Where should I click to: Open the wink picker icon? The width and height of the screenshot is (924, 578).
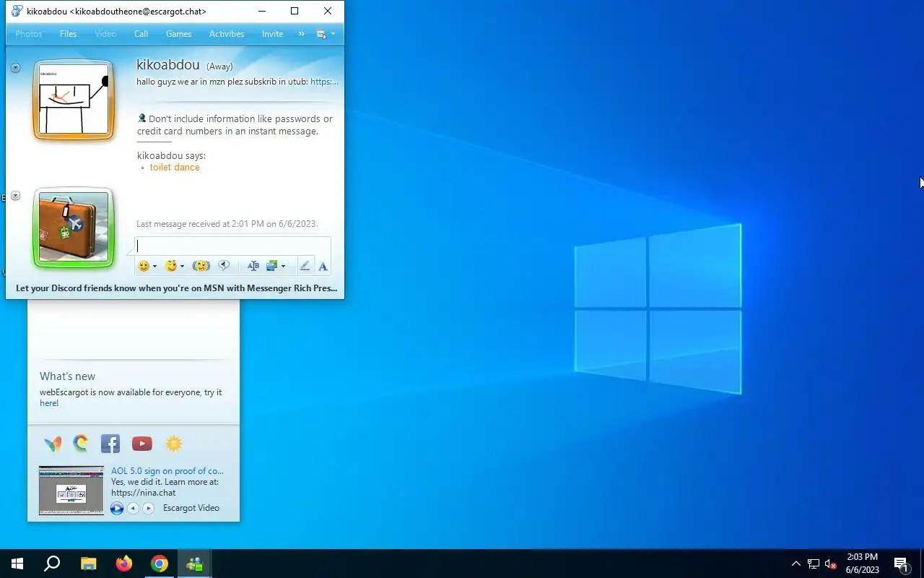[171, 266]
